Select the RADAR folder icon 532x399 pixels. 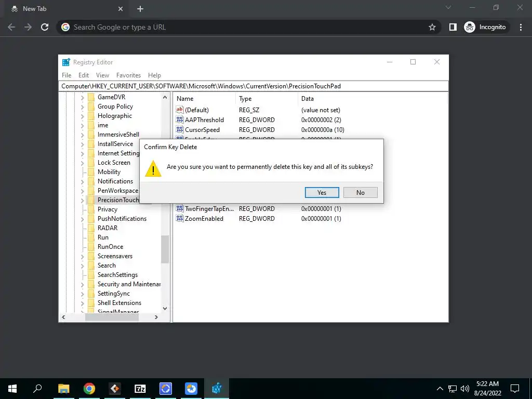coord(90,228)
